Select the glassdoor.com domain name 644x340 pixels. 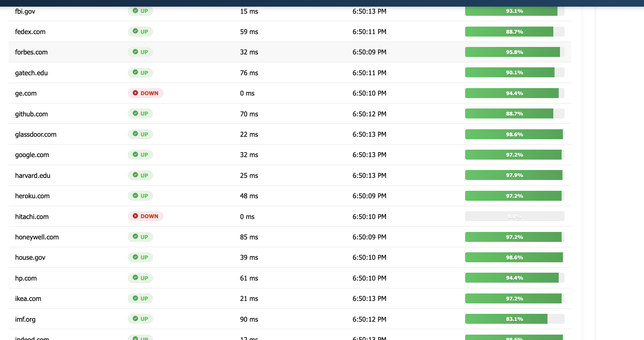[x=36, y=134]
